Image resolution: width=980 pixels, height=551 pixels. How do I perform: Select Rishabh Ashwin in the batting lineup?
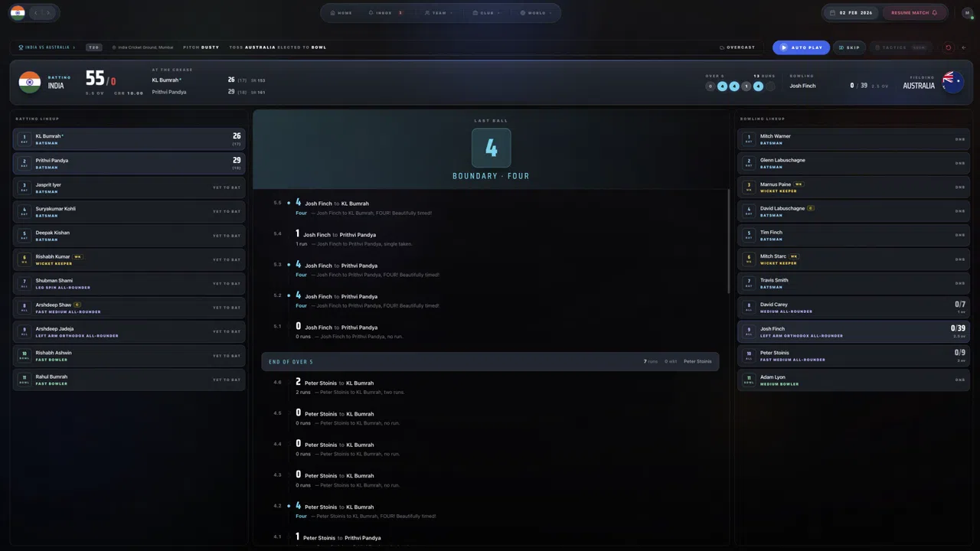[129, 356]
